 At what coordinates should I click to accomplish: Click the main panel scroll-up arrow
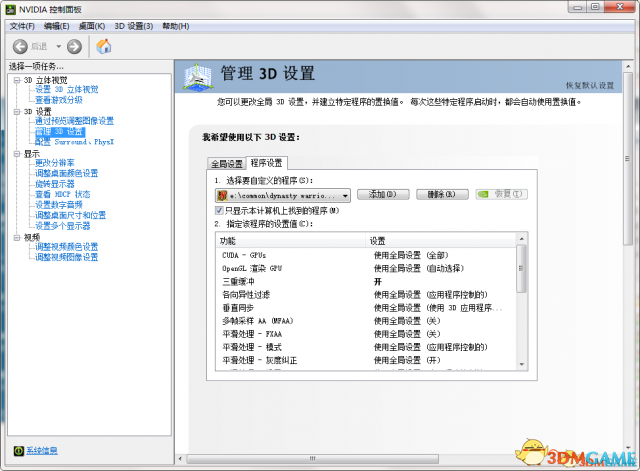[628, 66]
